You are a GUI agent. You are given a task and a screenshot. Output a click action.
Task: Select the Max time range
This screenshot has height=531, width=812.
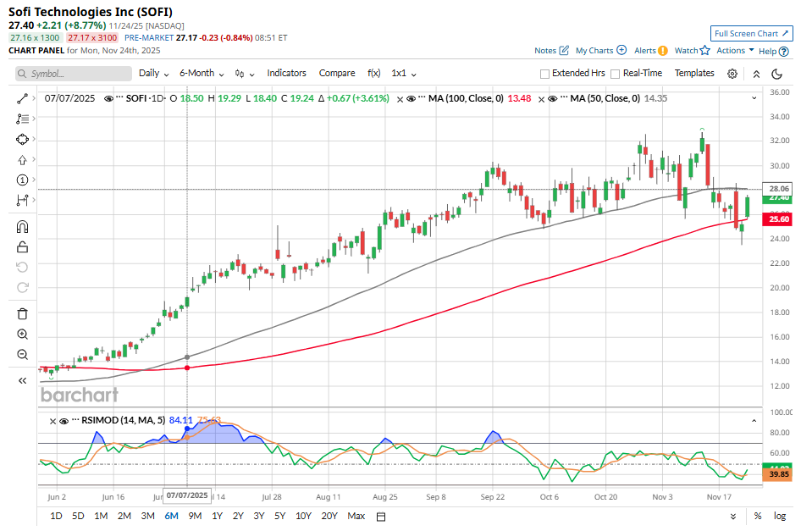pos(356,516)
